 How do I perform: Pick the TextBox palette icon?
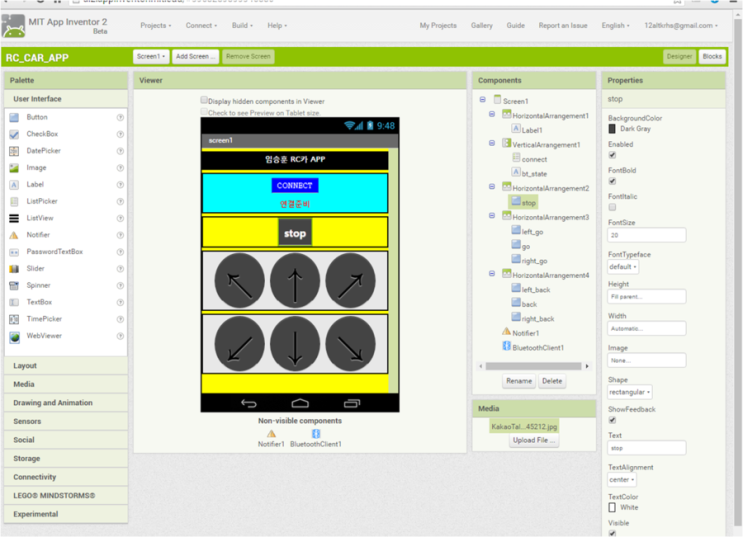point(14,302)
